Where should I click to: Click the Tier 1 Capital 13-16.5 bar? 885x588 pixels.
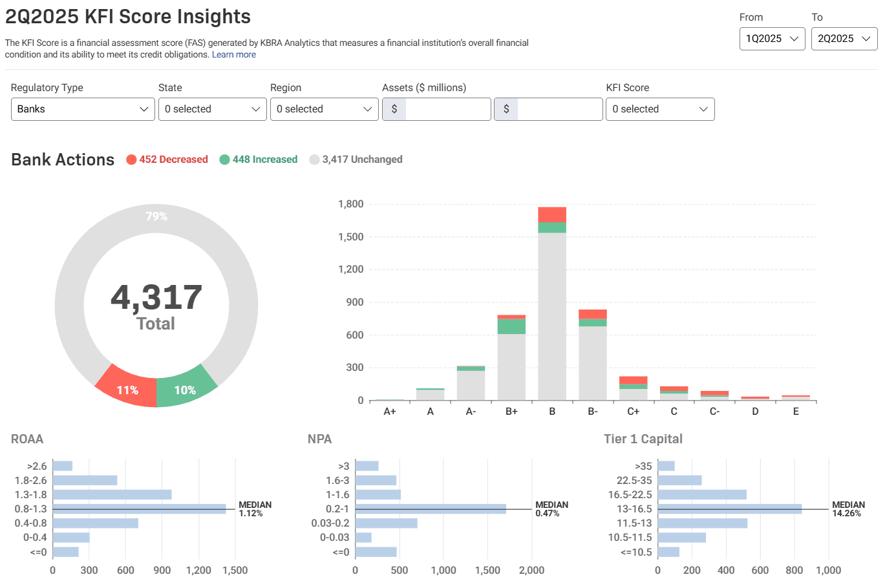point(729,509)
